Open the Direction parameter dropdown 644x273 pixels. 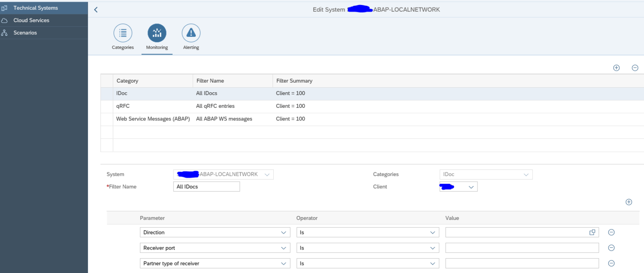285,232
